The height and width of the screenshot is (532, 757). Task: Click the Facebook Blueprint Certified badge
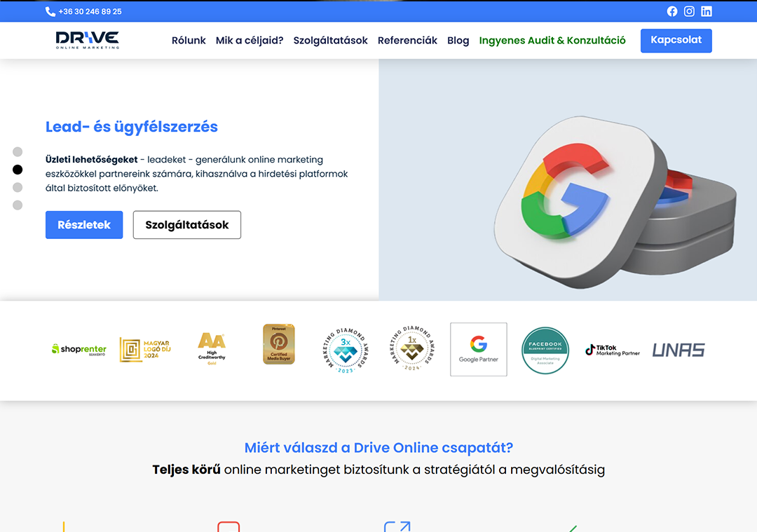tap(545, 350)
